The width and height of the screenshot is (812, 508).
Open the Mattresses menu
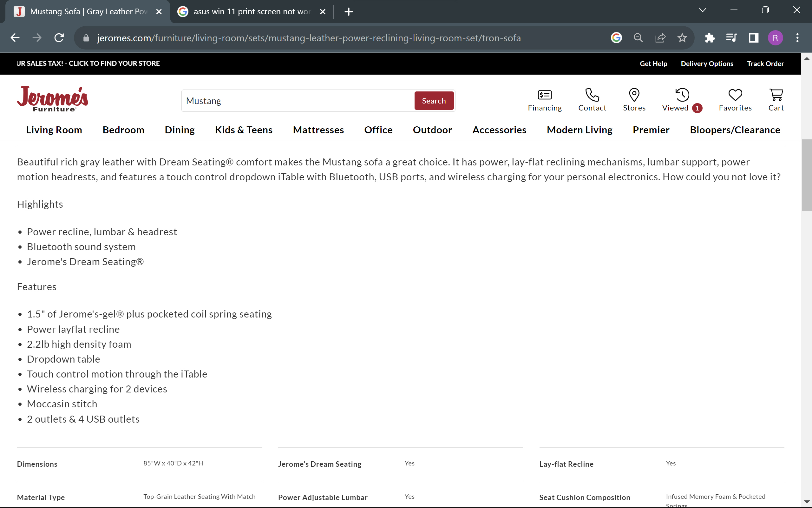(x=318, y=130)
